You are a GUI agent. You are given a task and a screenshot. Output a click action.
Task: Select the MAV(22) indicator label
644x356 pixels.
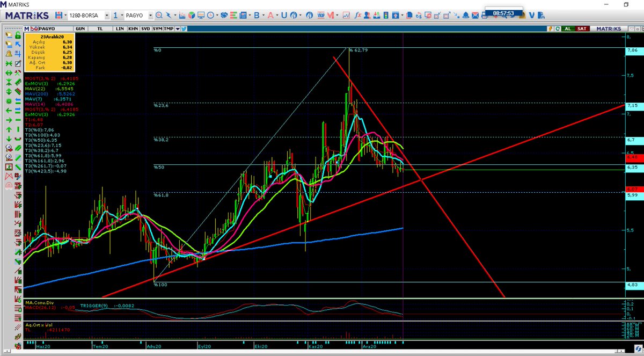coord(35,89)
